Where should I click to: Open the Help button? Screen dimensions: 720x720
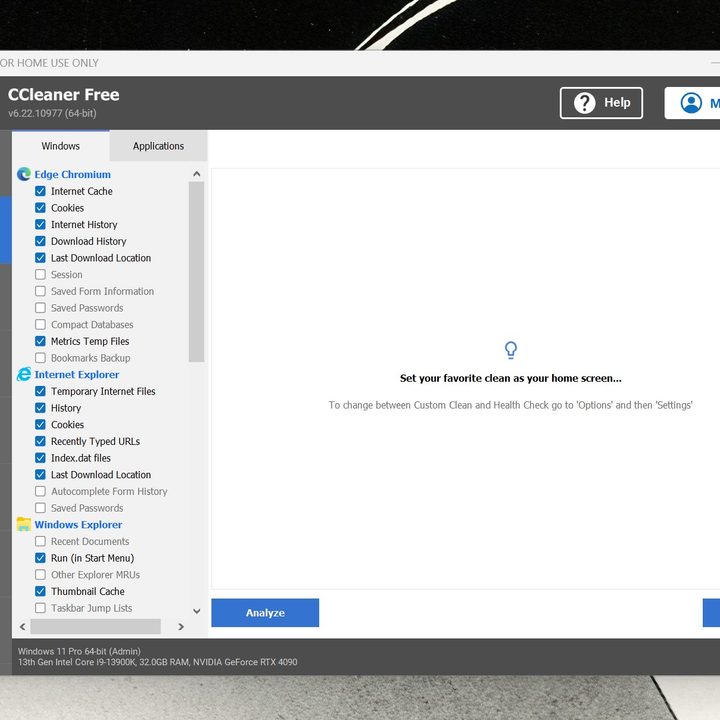click(x=601, y=103)
